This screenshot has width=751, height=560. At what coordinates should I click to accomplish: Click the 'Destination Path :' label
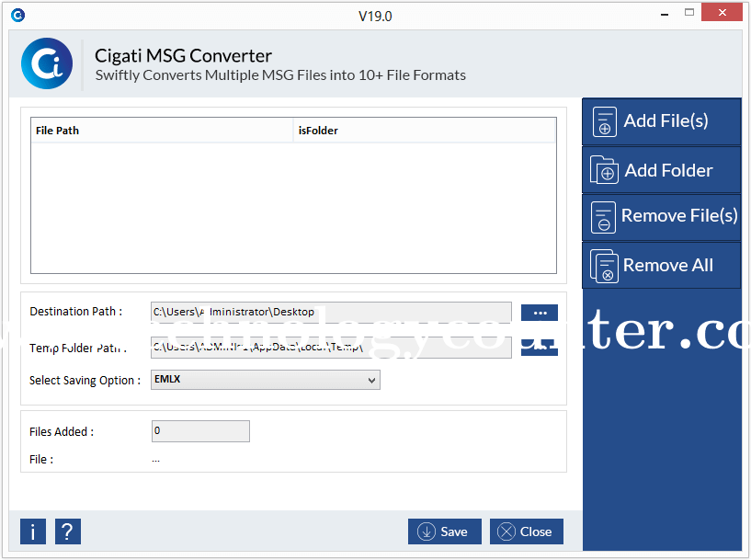[x=75, y=312]
